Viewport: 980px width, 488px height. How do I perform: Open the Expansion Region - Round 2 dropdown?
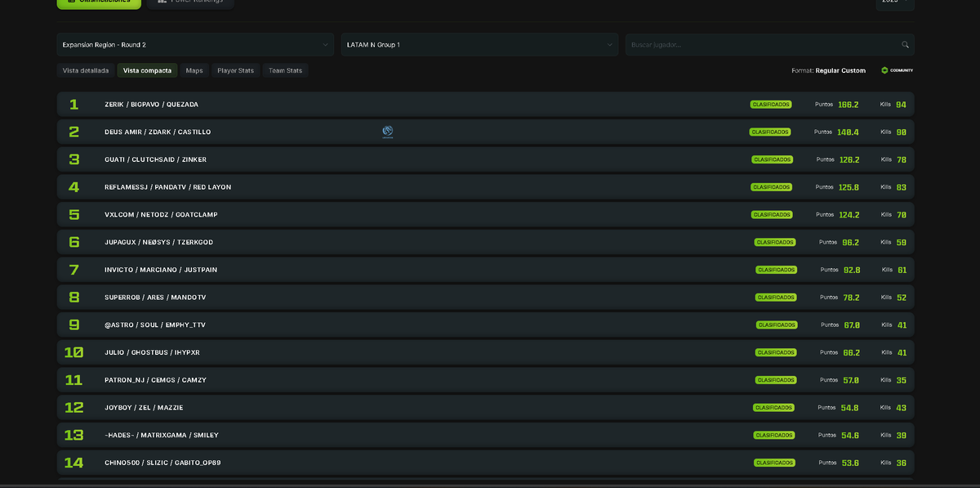pos(196,45)
